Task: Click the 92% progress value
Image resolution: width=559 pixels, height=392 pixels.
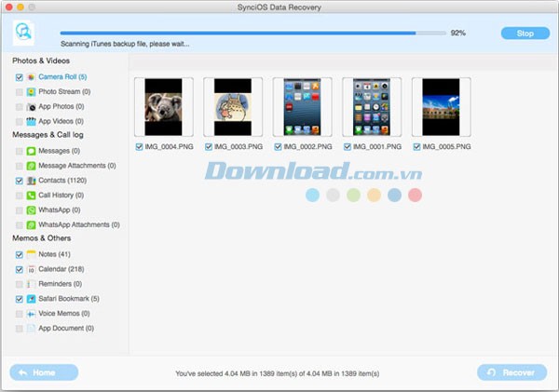Action: [458, 33]
